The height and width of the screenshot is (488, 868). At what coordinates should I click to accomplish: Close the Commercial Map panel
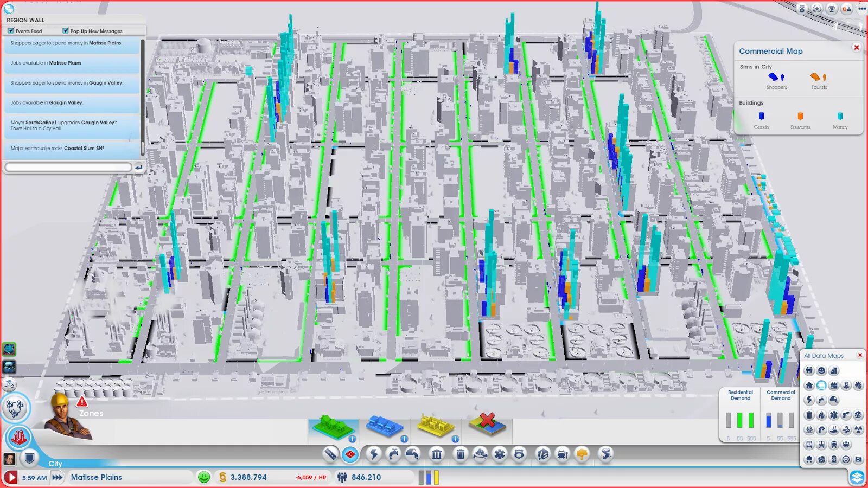tap(857, 47)
